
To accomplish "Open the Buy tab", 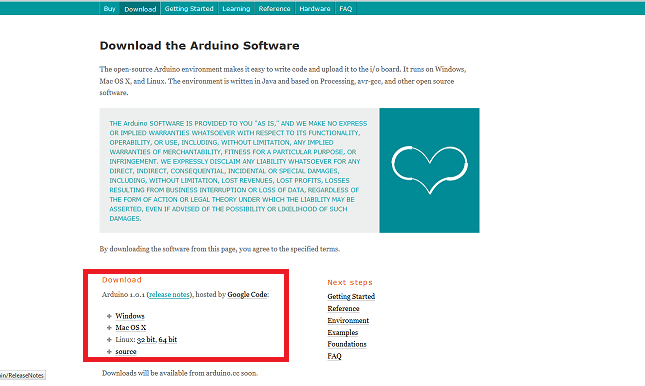I will [109, 9].
